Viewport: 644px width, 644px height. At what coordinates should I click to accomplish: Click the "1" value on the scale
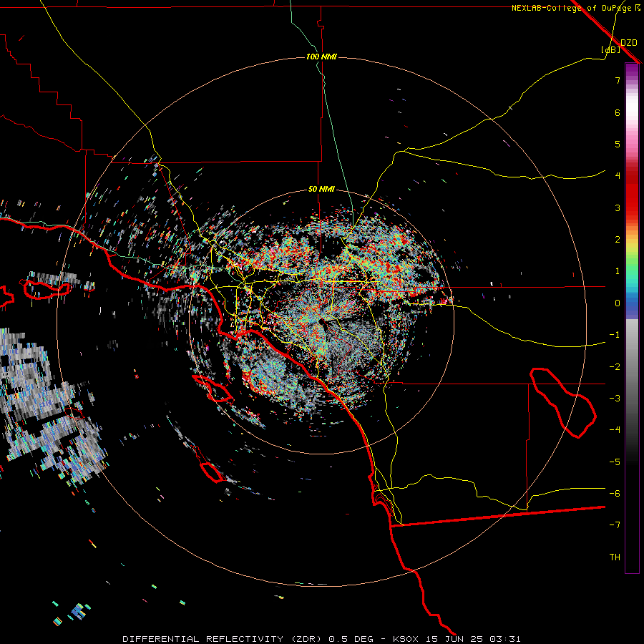[618, 271]
